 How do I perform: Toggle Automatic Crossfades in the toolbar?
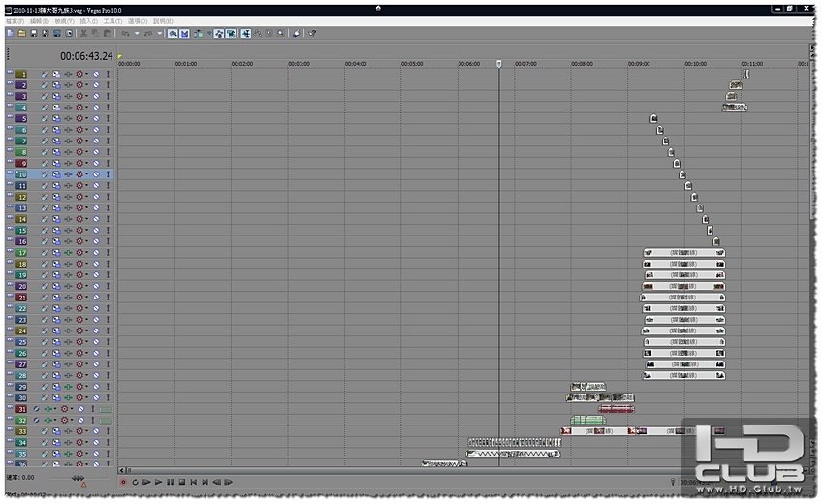[x=185, y=33]
